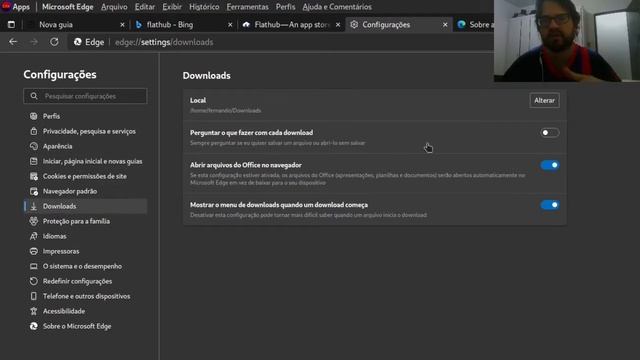Click the Privacidade lock icon

(x=33, y=131)
